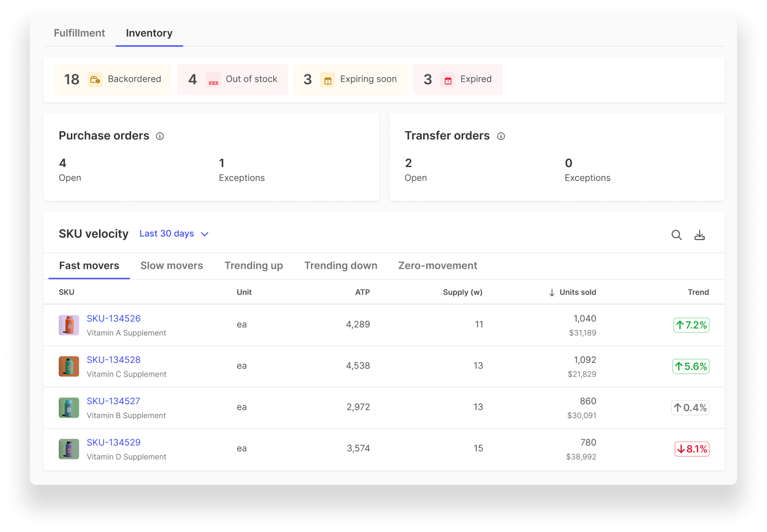The image size is (767, 532).
Task: Click the Out of stock status icon
Action: [213, 79]
